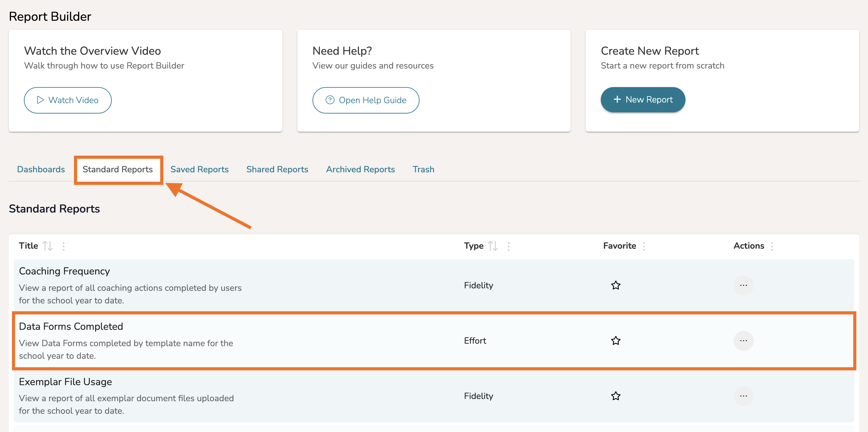Open Actions column kebab menu

(772, 246)
